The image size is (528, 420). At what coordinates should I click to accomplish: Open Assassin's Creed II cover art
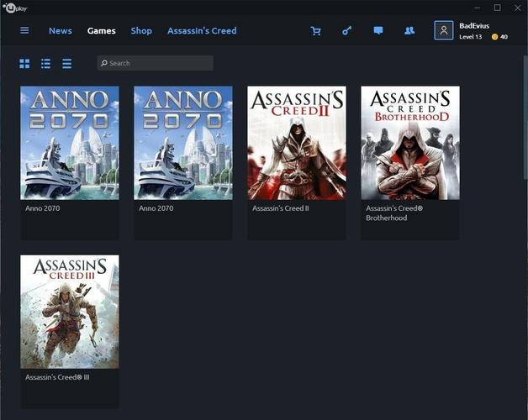pyautogui.click(x=297, y=143)
